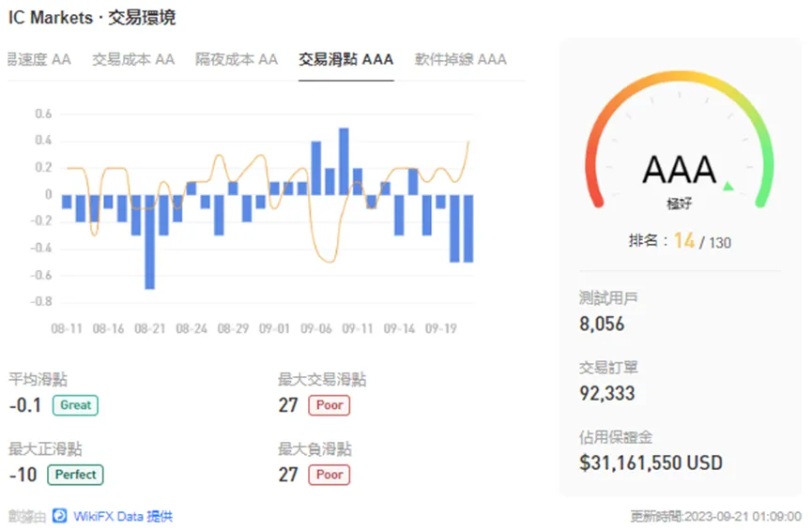Click the 0.6 y-axis label

pyautogui.click(x=43, y=114)
